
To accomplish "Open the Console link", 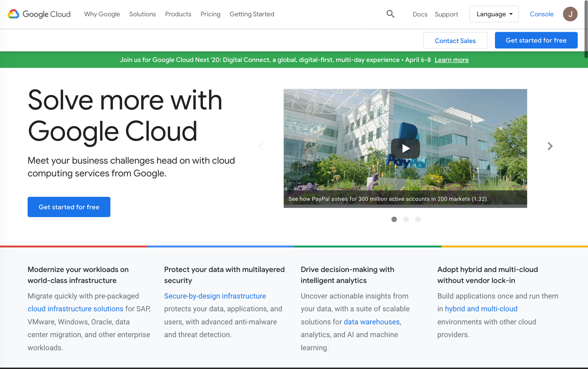I will coord(541,14).
